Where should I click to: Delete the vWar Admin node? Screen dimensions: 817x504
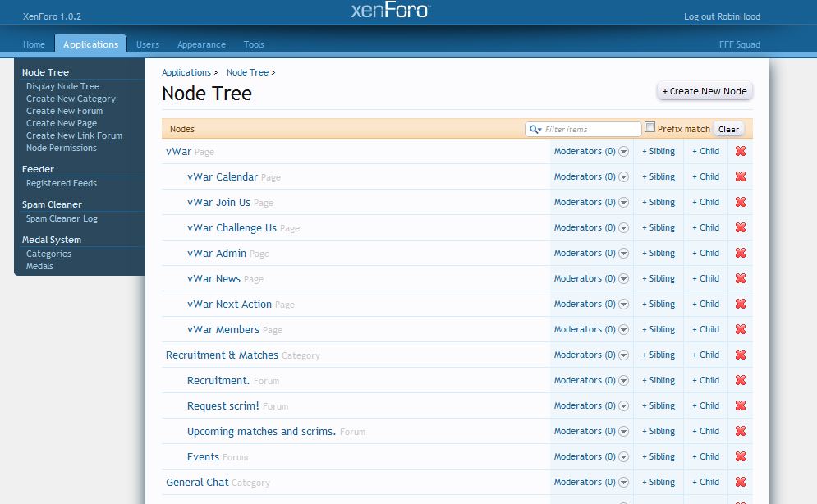741,253
